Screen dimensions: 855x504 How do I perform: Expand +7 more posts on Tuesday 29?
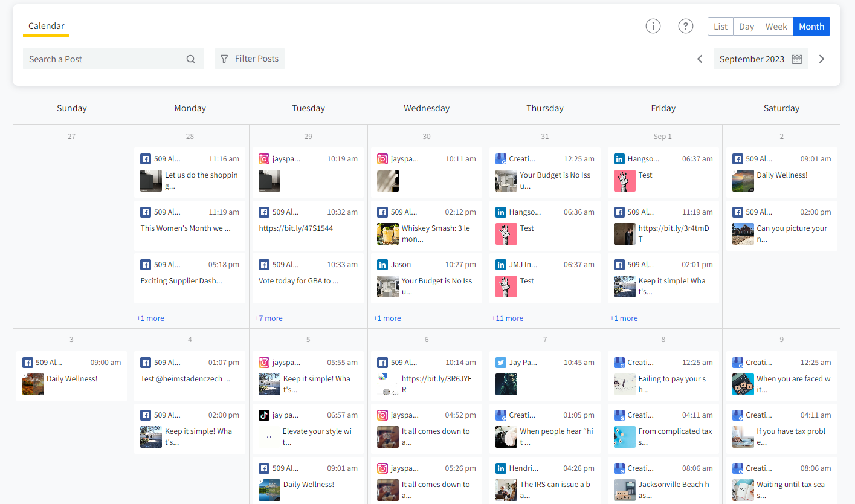pos(268,318)
